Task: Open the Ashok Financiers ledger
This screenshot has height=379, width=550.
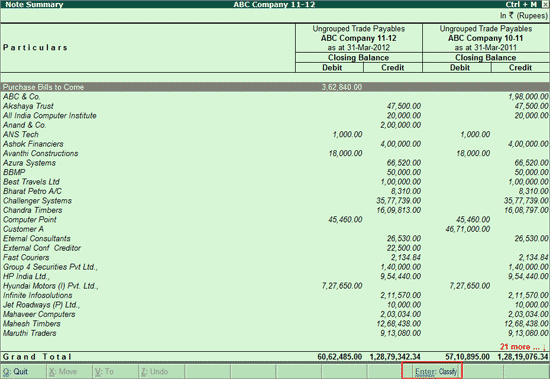Action: (33, 144)
